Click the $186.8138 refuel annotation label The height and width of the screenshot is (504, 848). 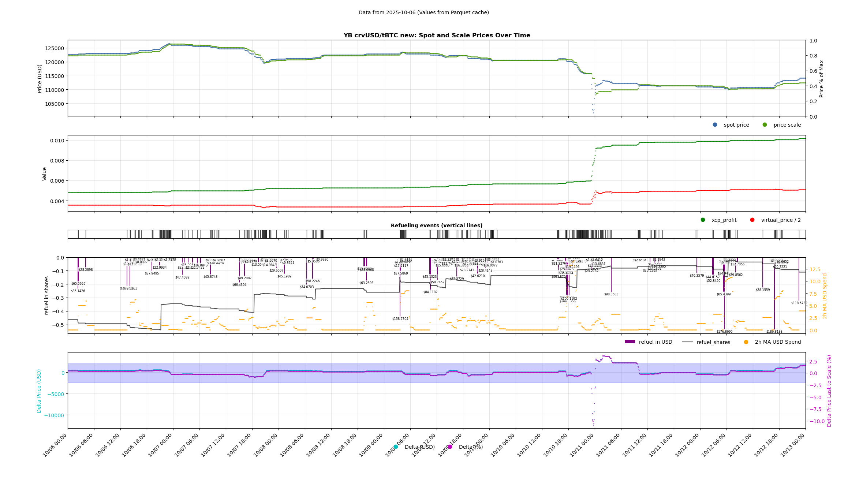coord(774,332)
